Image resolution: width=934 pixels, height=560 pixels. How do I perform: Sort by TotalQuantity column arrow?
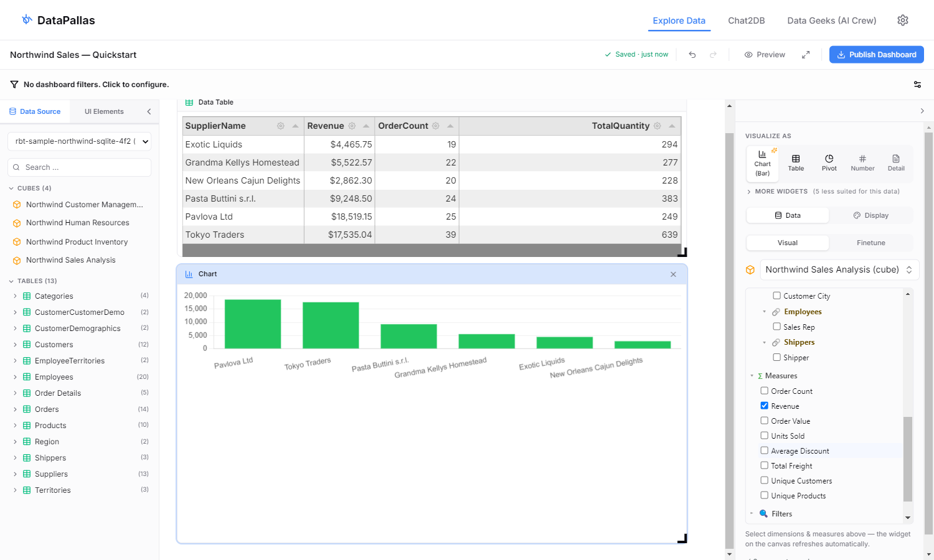point(672,126)
